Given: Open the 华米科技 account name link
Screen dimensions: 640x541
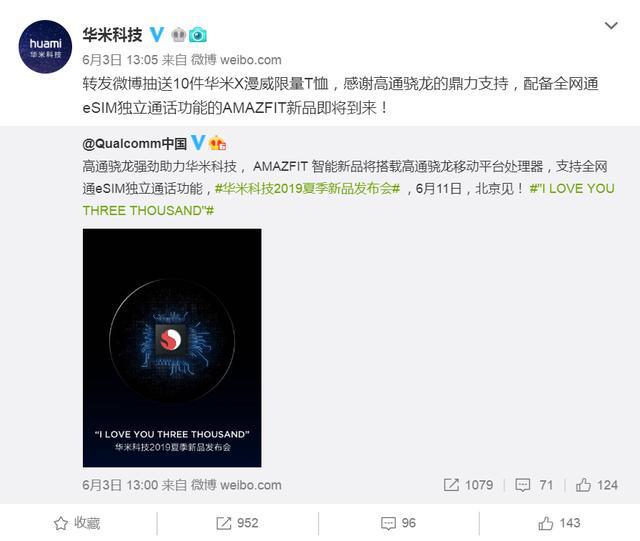Looking at the screenshot, I should pyautogui.click(x=113, y=35).
